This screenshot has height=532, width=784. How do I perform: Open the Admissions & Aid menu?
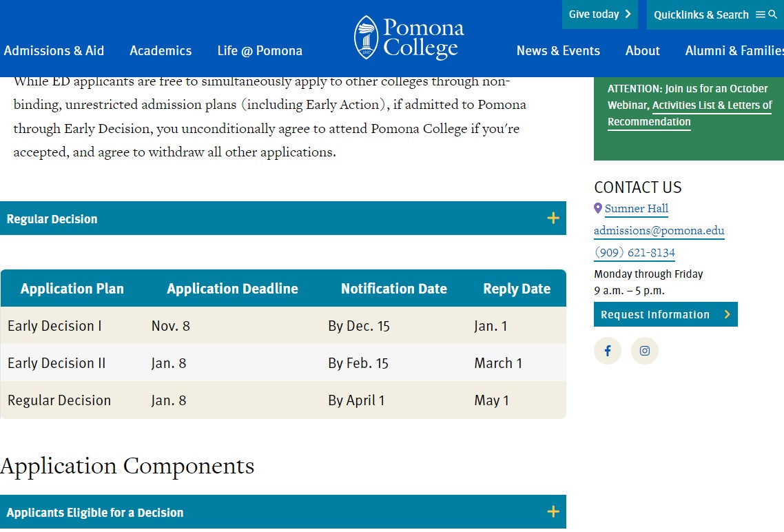pyautogui.click(x=54, y=50)
